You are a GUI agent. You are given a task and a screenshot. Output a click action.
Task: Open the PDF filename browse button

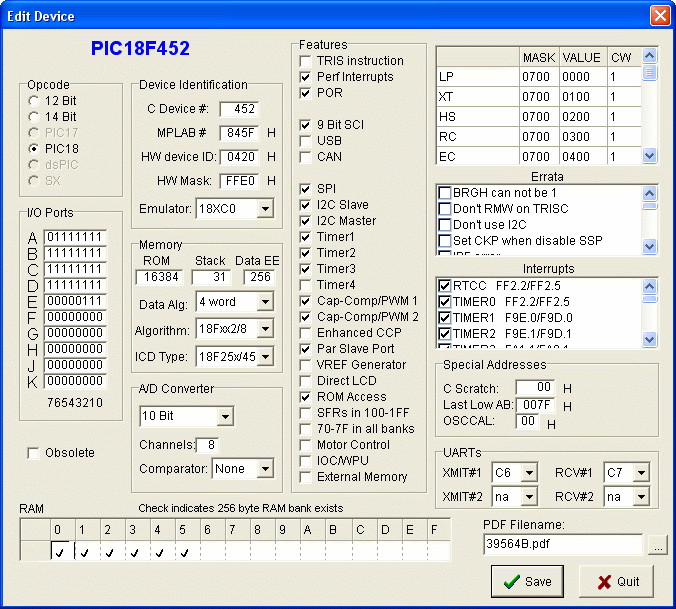tap(656, 545)
